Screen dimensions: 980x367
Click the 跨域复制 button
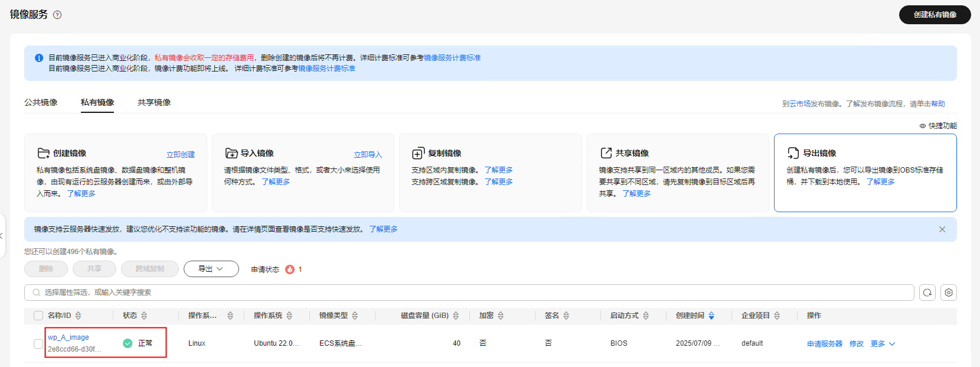[150, 269]
